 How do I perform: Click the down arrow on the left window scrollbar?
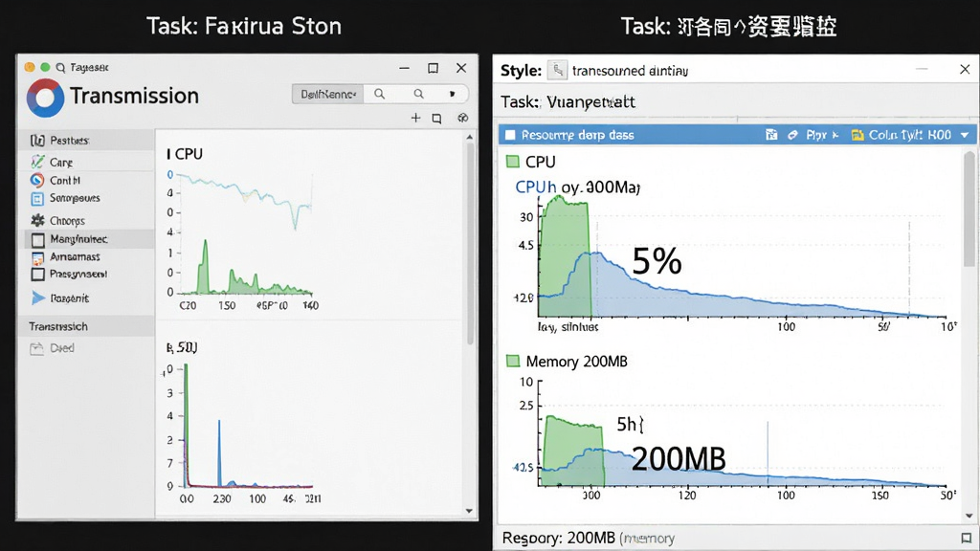[x=469, y=511]
